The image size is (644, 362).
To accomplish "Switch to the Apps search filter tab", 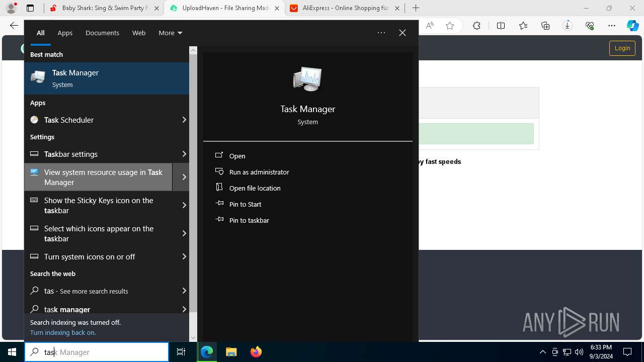I will tap(65, 33).
